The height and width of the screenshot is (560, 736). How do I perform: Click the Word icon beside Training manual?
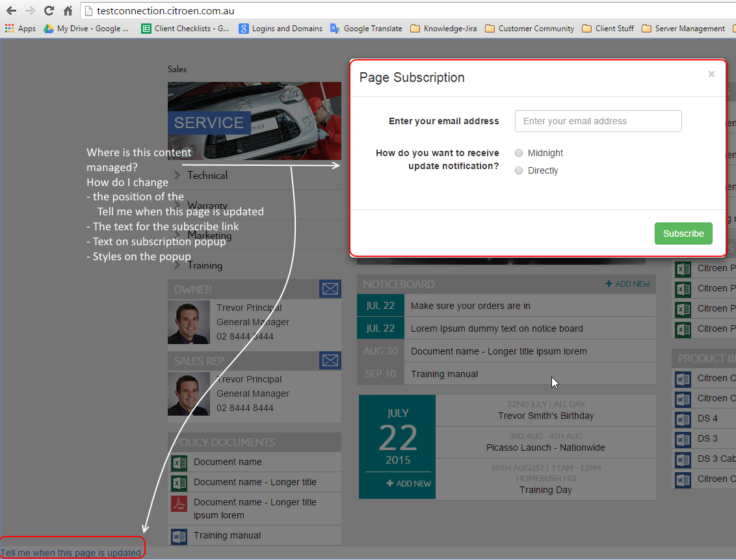(179, 536)
